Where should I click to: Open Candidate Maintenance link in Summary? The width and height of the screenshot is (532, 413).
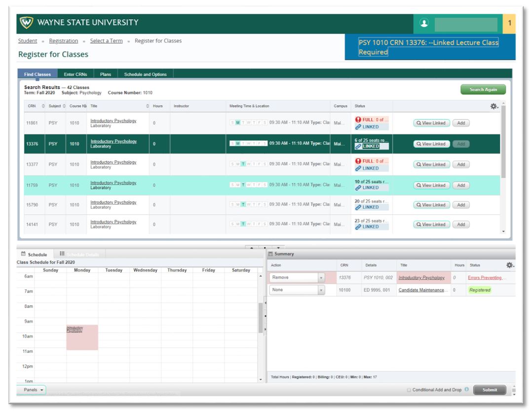pos(423,290)
